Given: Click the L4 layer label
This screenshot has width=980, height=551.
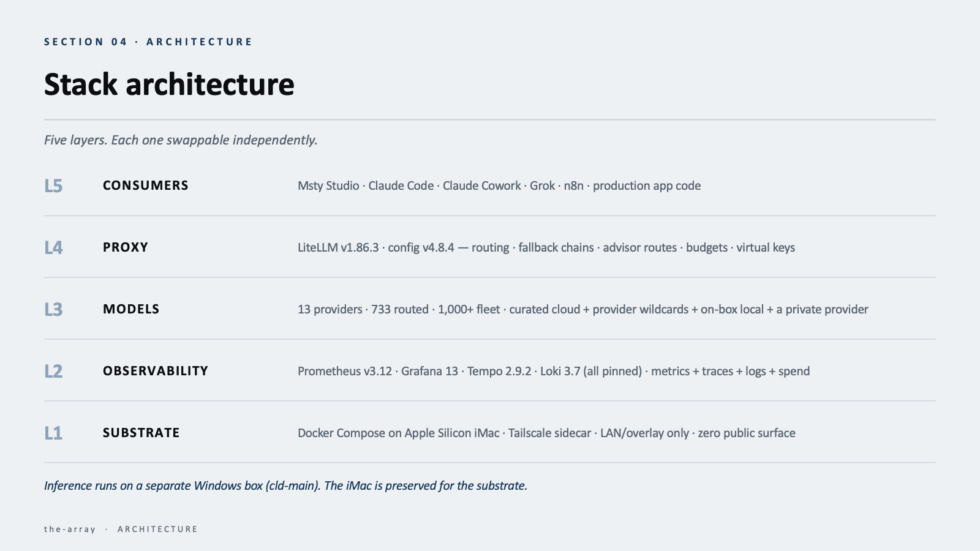Looking at the screenshot, I should tap(53, 248).
